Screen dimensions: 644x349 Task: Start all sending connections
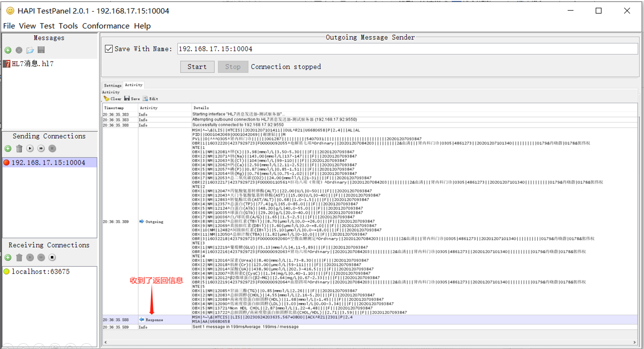coord(41,149)
